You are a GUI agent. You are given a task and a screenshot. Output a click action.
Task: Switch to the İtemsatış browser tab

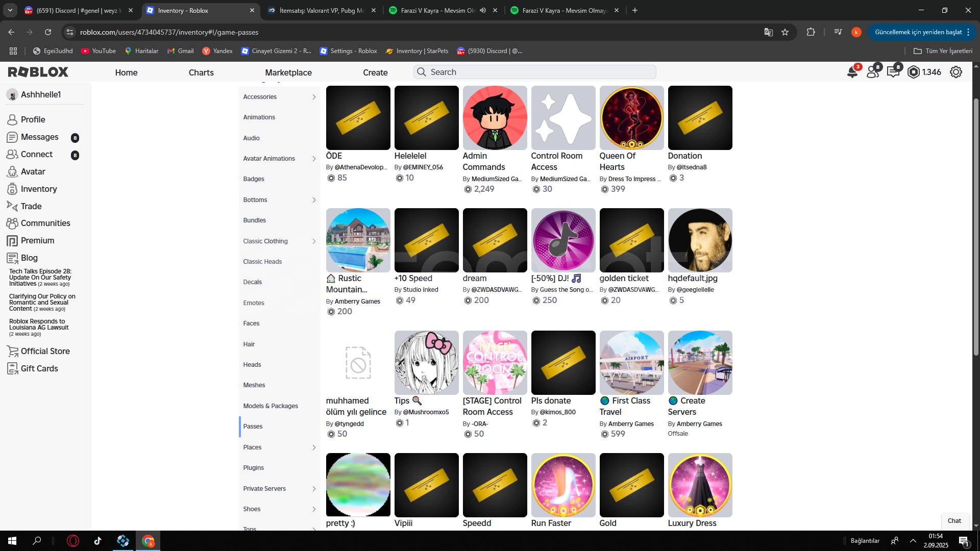pyautogui.click(x=322, y=10)
